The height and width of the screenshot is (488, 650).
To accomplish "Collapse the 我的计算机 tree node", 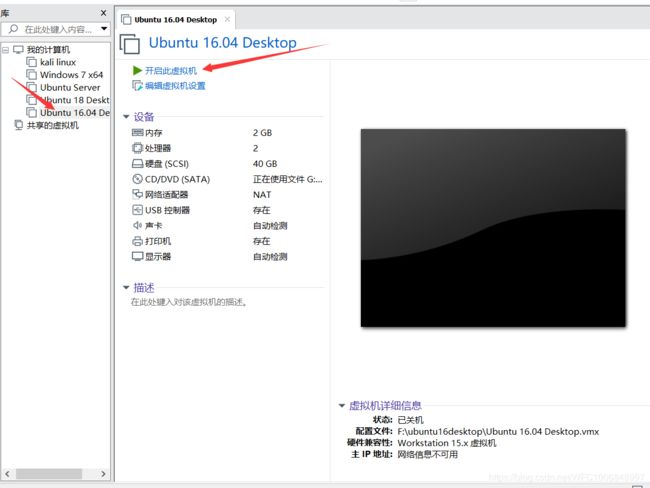I will point(5,50).
